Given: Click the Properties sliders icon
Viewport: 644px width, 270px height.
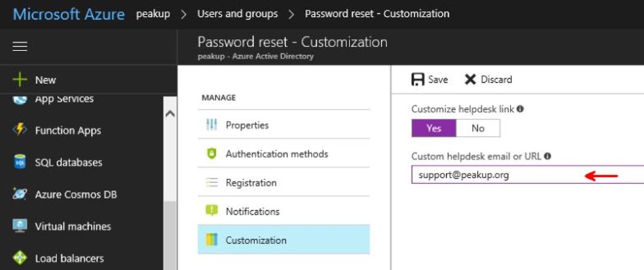Looking at the screenshot, I should click(x=212, y=125).
